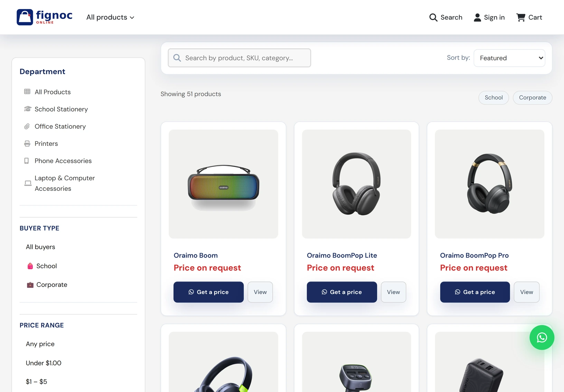This screenshot has width=564, height=392.
Task: Expand the All products dropdown menu
Action: [x=110, y=17]
